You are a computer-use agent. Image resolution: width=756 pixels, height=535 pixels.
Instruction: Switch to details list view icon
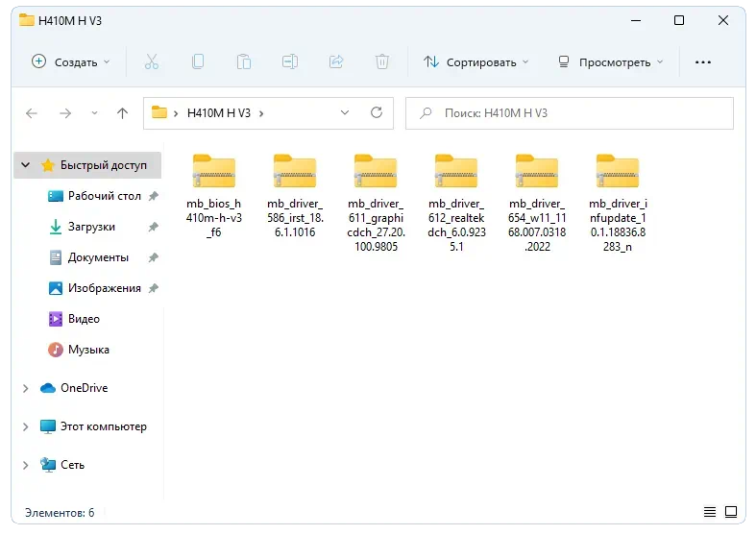pyautogui.click(x=710, y=512)
